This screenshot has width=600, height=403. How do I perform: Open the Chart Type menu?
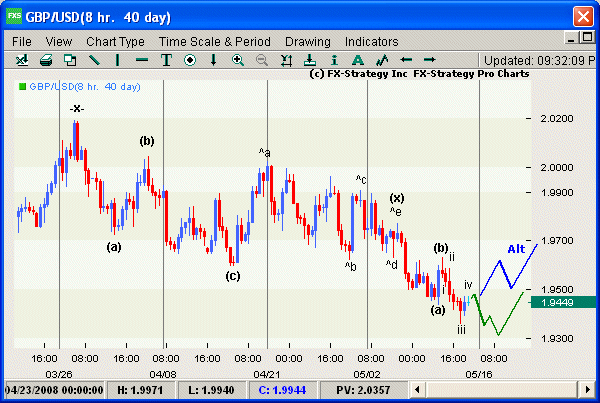point(115,41)
